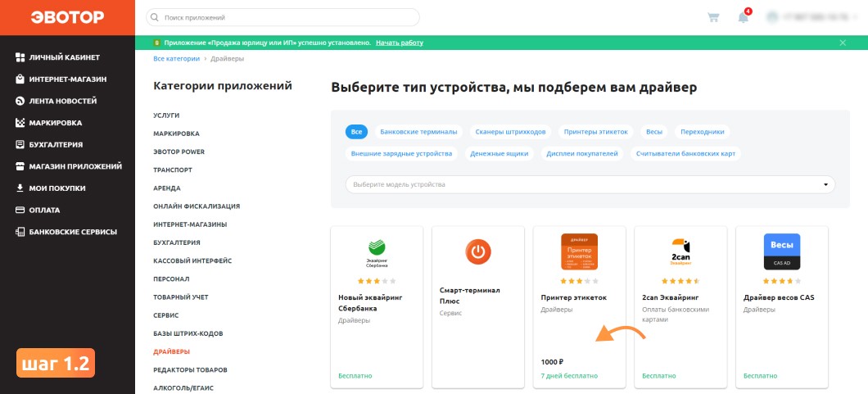Click the Интернет-магазин bag icon
This screenshot has height=394, width=868.
coord(20,79)
